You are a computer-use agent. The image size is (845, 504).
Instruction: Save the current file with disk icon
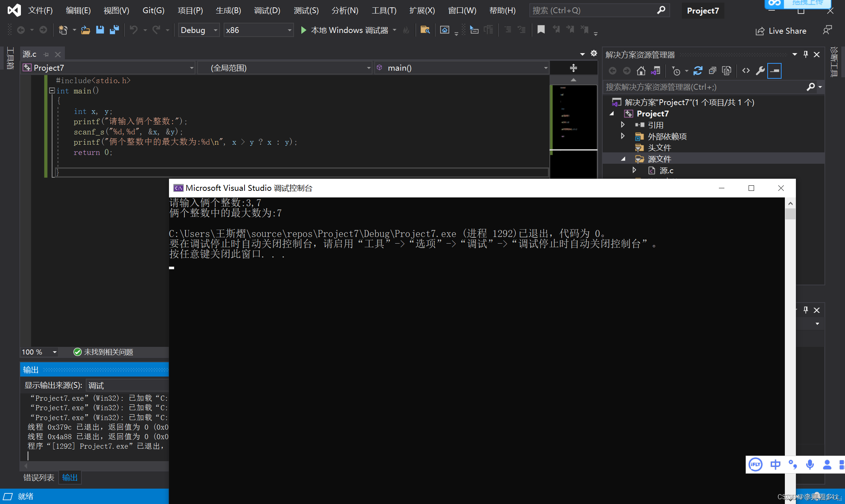point(100,30)
